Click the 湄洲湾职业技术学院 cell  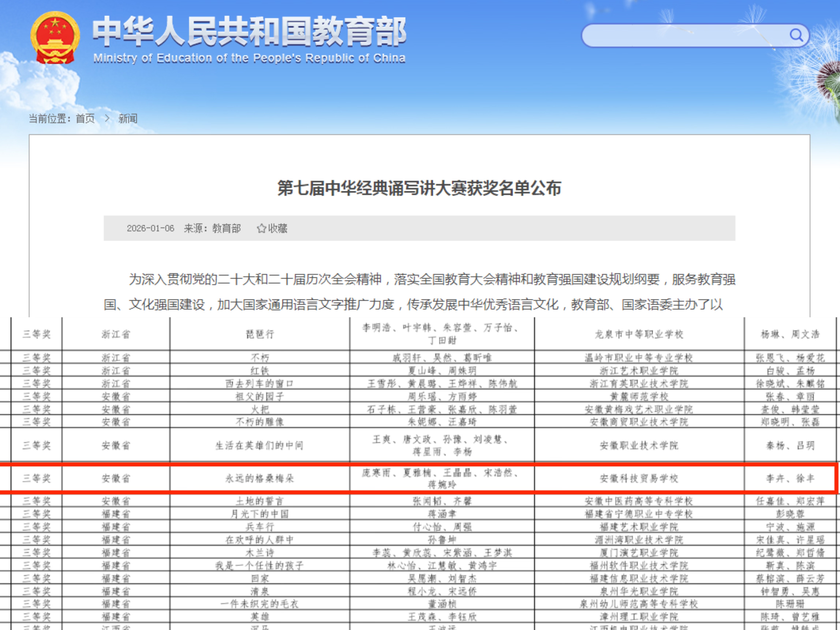639,540
